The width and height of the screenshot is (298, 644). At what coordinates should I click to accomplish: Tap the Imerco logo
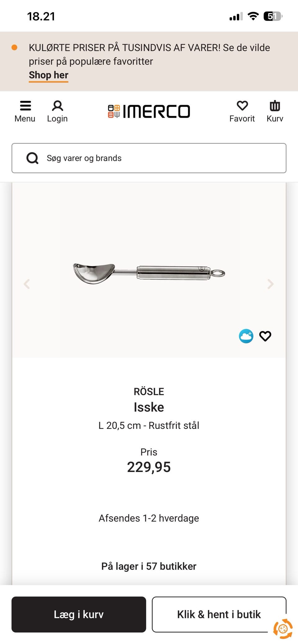[x=149, y=112]
